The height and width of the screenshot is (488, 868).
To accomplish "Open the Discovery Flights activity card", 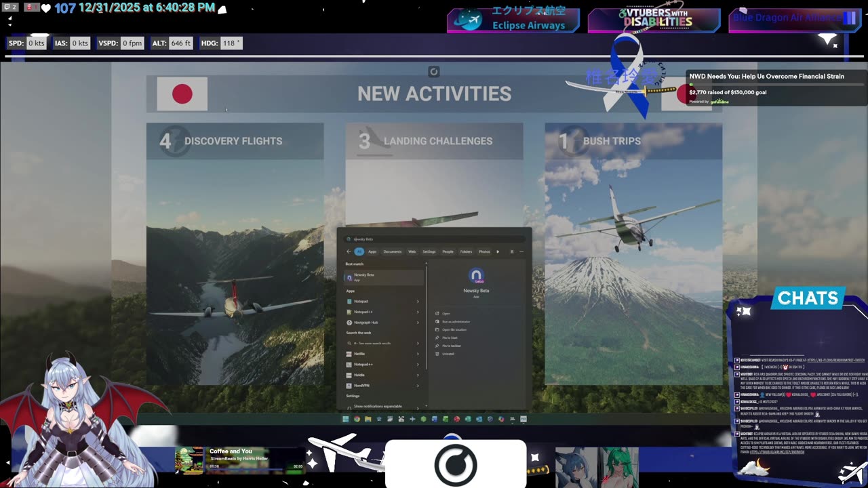I will [235, 253].
